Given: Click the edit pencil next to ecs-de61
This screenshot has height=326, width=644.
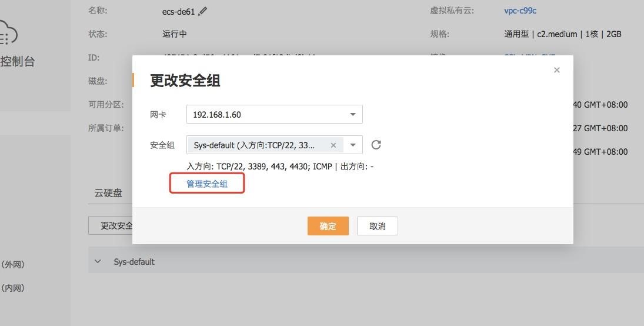Looking at the screenshot, I should click(x=202, y=12).
